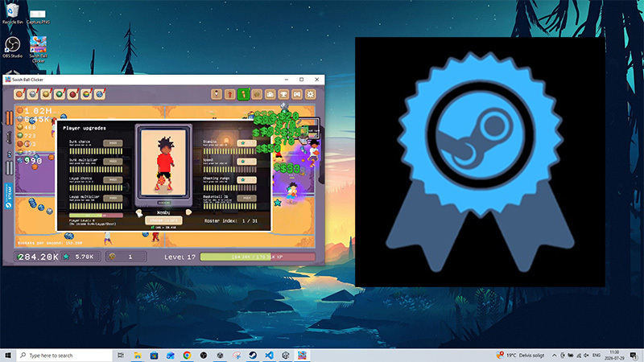Open the game settings gear icon

click(x=311, y=94)
